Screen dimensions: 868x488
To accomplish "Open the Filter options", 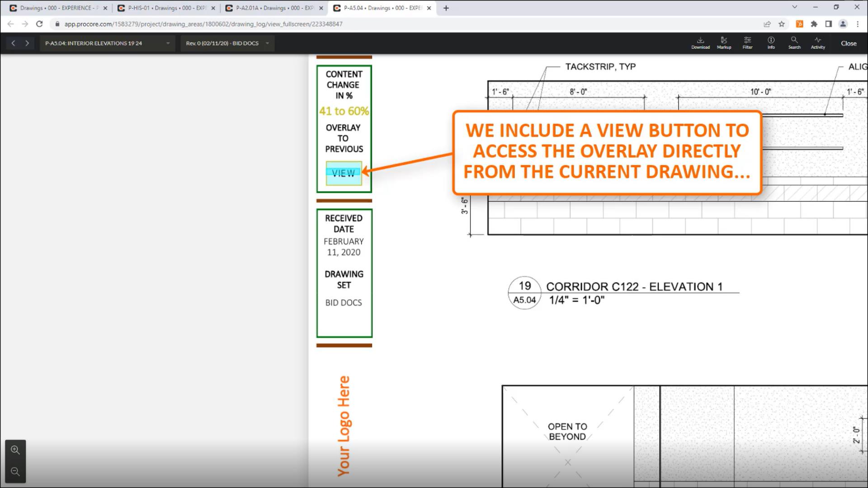I will 747,43.
